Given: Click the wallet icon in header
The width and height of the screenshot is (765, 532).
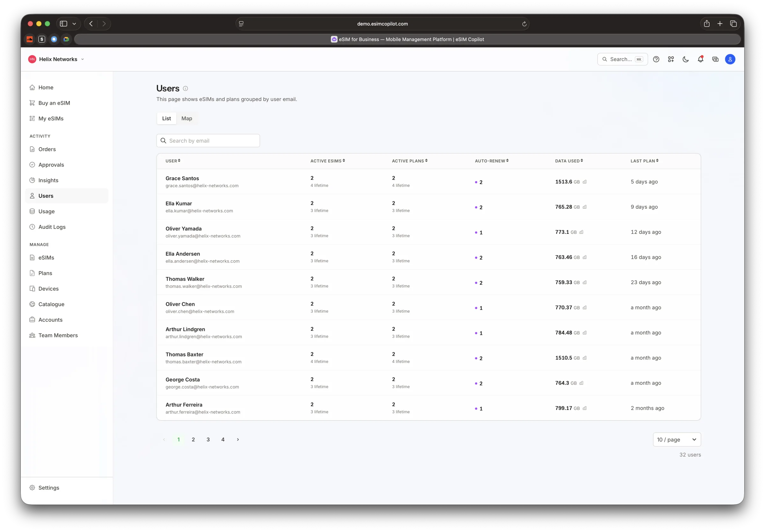Looking at the screenshot, I should [715, 59].
